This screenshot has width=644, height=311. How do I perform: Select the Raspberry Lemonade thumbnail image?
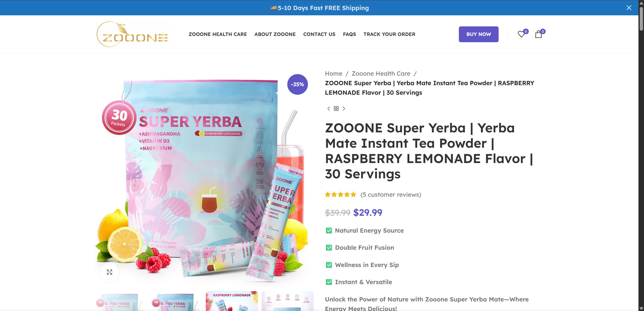pyautogui.click(x=232, y=301)
